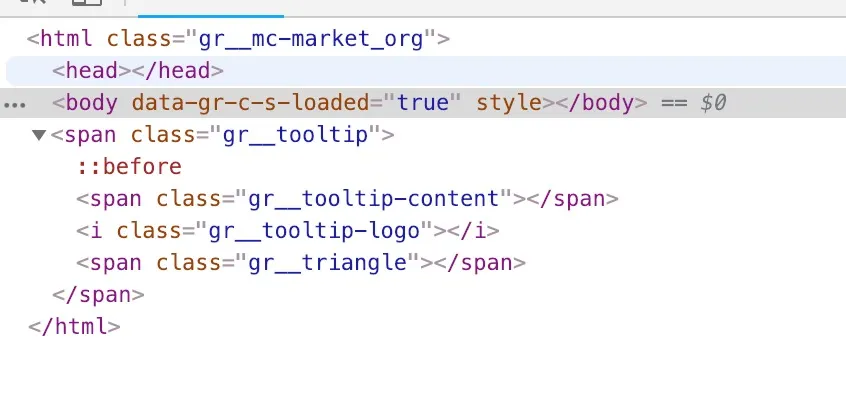The width and height of the screenshot is (846, 400).
Task: Toggle the device toolbar icon
Action: pyautogui.click(x=86, y=4)
